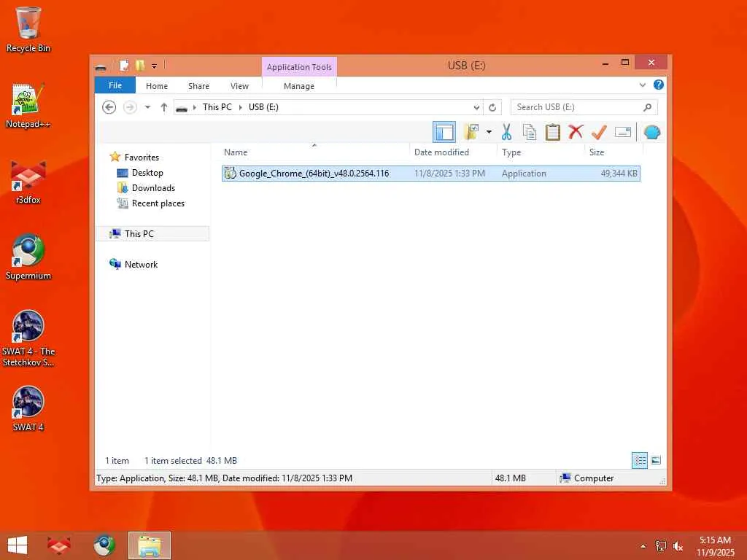Select the Google_Chrome_(64bit)_v48.0.2564.116 file

(x=430, y=174)
